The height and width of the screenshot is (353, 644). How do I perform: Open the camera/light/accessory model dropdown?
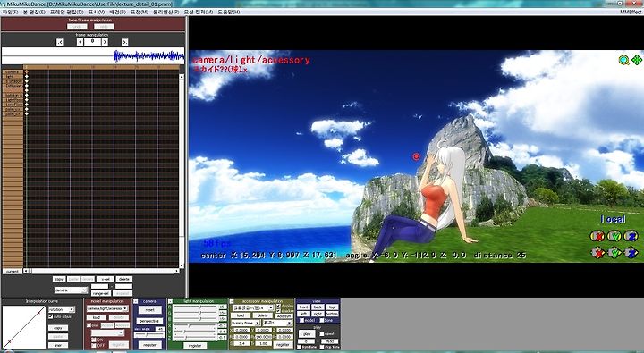click(107, 308)
